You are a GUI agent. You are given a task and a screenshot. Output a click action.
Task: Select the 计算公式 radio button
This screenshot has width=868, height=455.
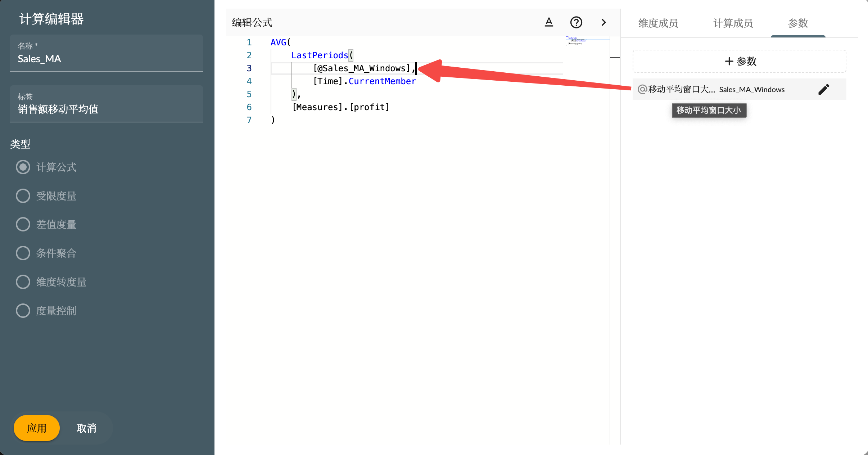pos(23,167)
